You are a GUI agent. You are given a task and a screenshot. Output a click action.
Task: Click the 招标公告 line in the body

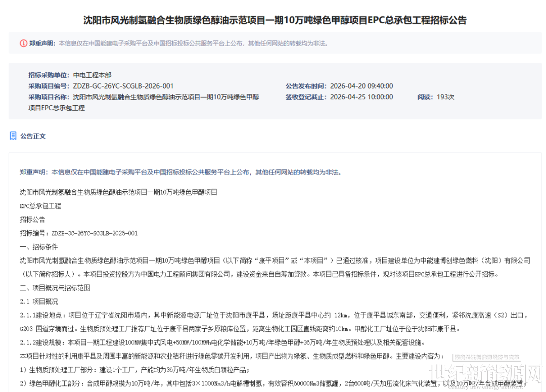[32, 220]
